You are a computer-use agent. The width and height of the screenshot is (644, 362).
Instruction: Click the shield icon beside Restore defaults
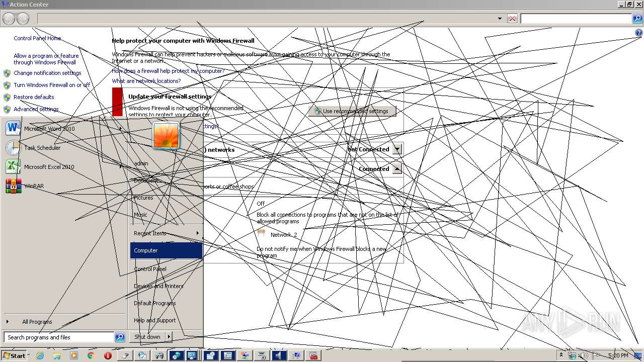[7, 97]
